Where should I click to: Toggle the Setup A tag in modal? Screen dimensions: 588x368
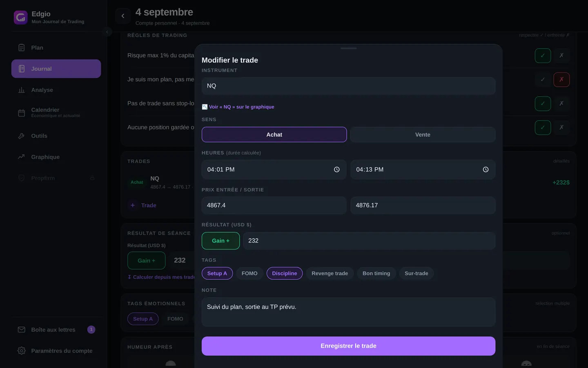click(x=217, y=274)
